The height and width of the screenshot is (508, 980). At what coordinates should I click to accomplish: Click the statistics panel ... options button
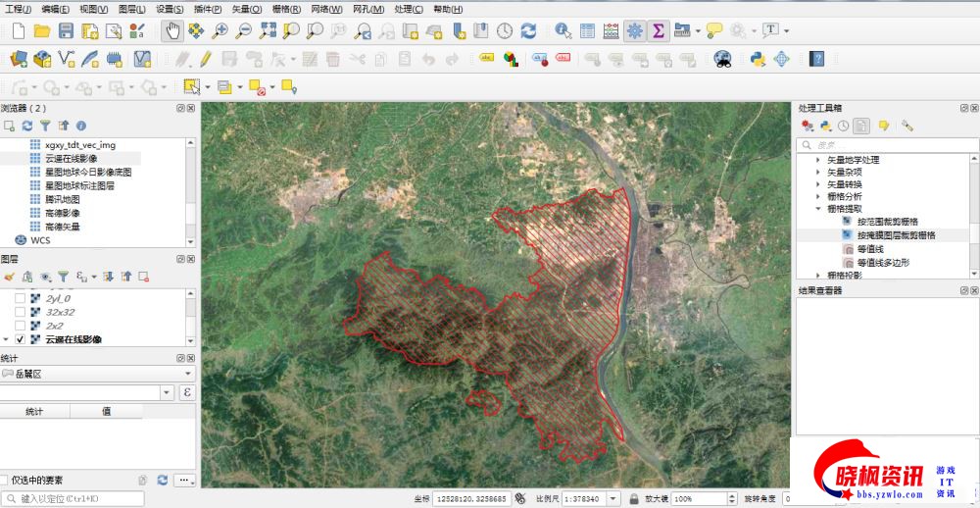[184, 480]
